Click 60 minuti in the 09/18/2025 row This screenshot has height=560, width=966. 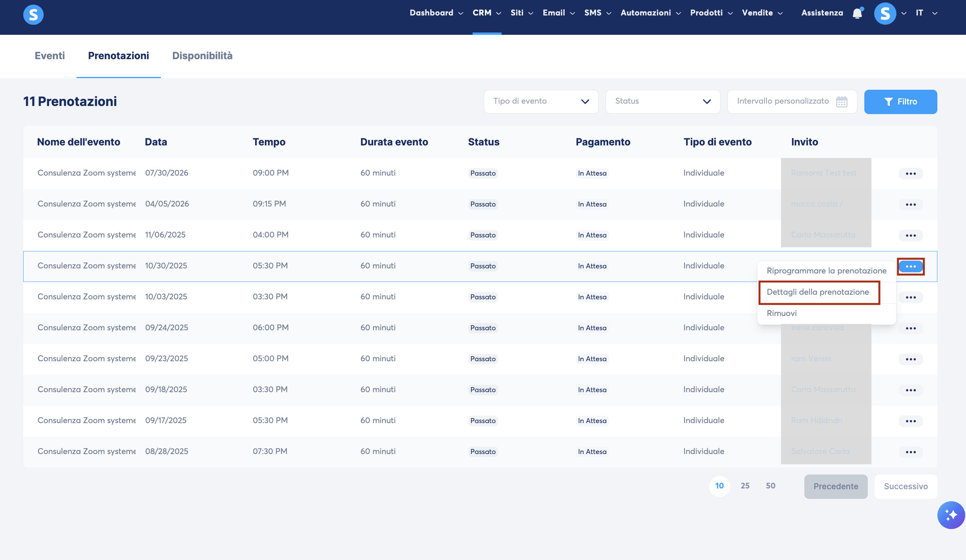378,389
